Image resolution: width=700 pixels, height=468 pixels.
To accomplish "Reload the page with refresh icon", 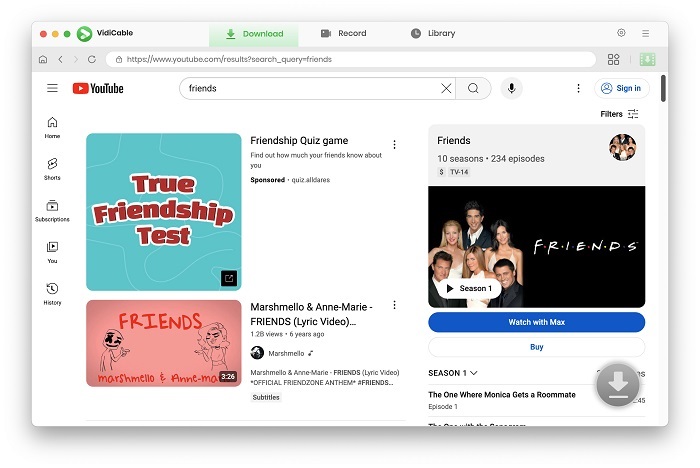I will pos(92,59).
